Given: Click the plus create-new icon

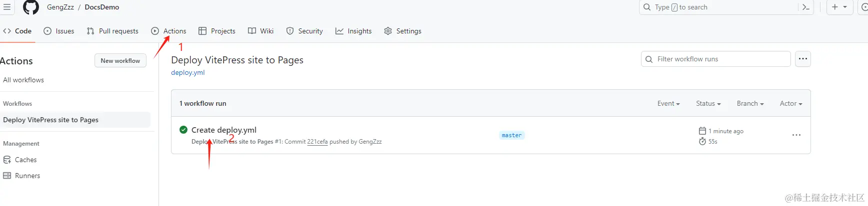Looking at the screenshot, I should (x=834, y=7).
